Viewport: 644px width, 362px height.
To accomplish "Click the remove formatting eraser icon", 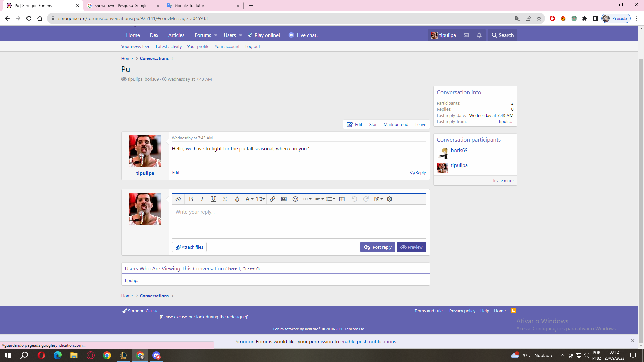I will [x=178, y=199].
